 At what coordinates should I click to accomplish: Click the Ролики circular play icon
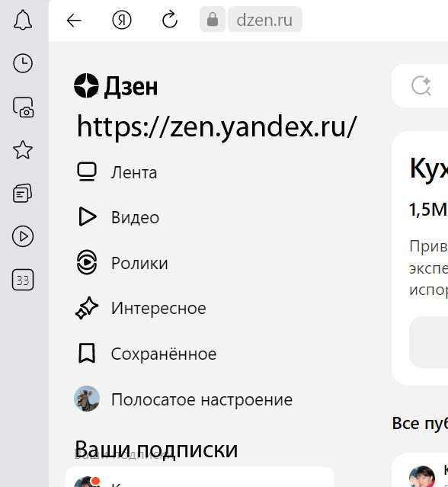87,262
